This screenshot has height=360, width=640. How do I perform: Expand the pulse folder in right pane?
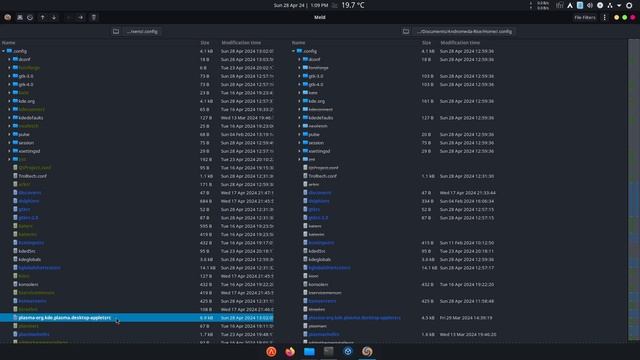(x=299, y=134)
